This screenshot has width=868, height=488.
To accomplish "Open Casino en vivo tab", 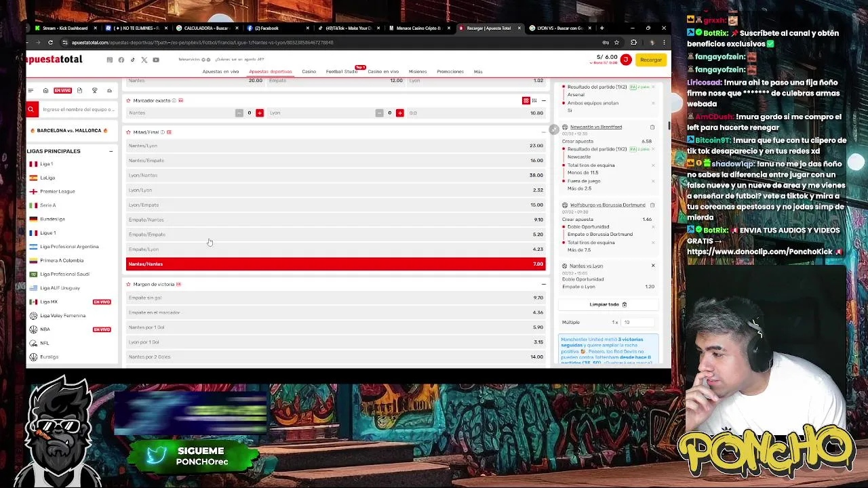I will point(383,71).
